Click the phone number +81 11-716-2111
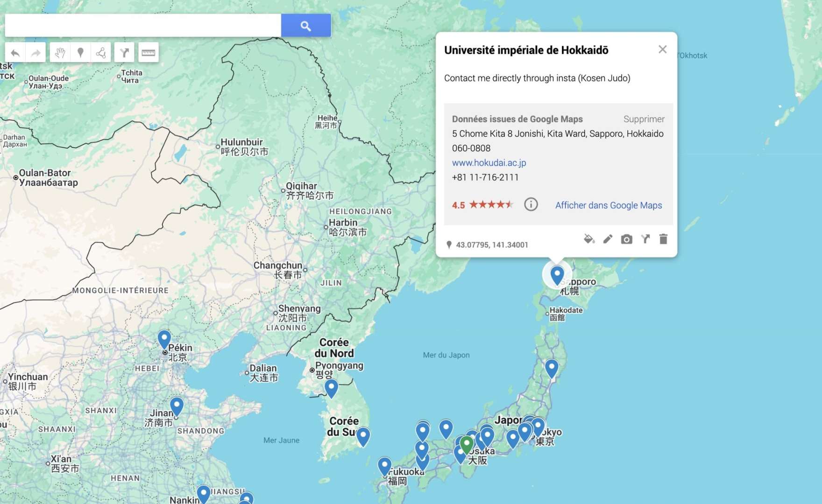 click(x=485, y=177)
